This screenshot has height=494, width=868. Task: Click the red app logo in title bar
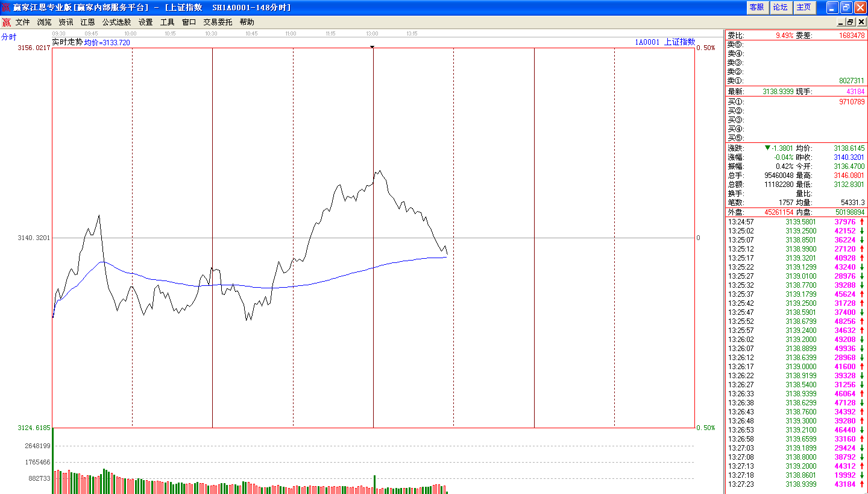click(6, 7)
